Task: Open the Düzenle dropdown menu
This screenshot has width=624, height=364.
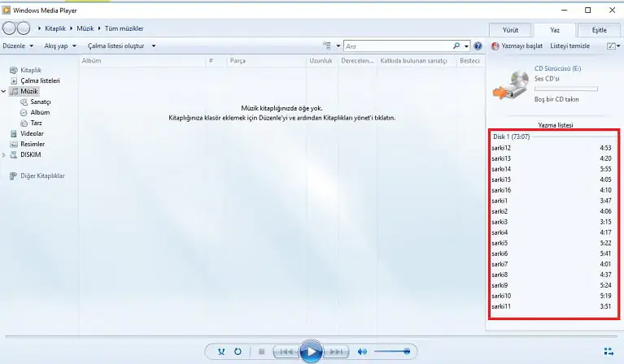Action: click(18, 46)
